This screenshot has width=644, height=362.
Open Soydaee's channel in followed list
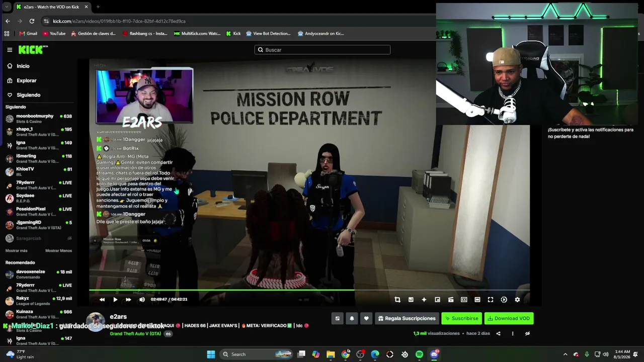pyautogui.click(x=39, y=198)
